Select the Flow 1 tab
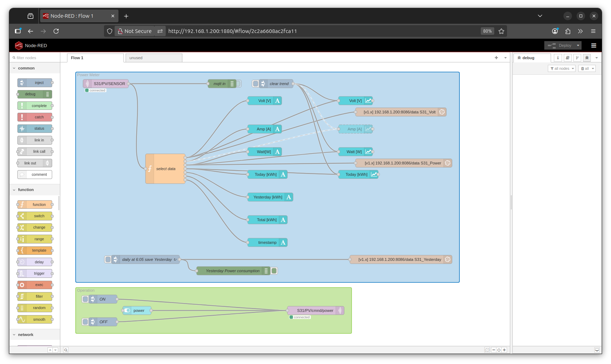 coord(77,58)
